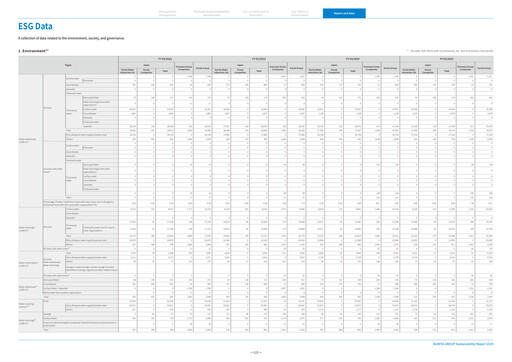
Task: Click the ESG Data page heading
Action: [x=35, y=26]
